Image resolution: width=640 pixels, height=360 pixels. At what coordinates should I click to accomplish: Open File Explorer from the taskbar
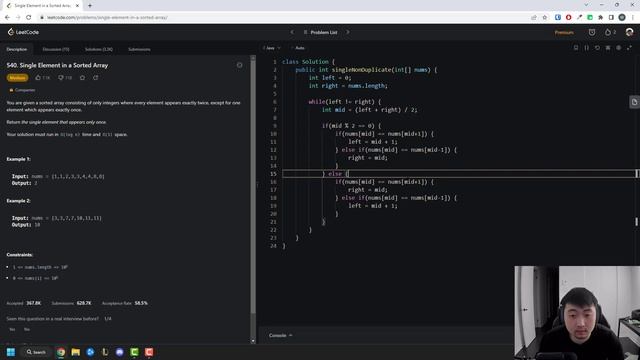[76, 352]
